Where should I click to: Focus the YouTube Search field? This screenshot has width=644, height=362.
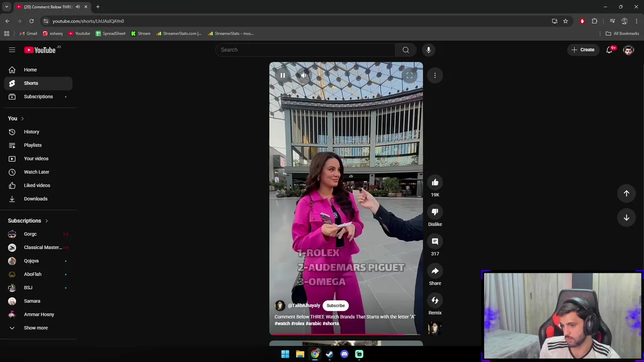point(306,50)
